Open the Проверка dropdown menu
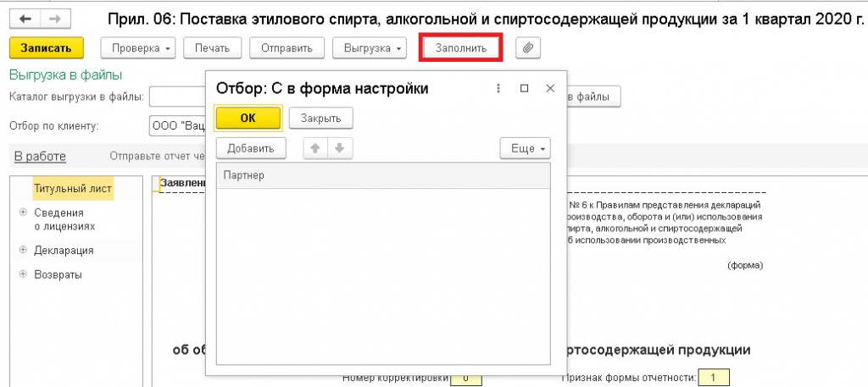Viewport: 868px width, 387px height. pos(138,48)
